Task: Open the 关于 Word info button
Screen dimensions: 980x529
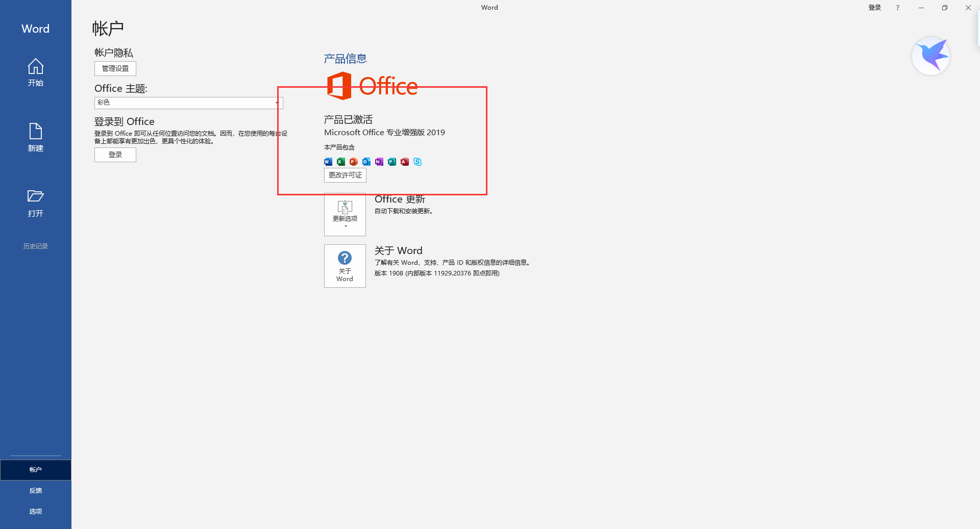Action: (345, 266)
